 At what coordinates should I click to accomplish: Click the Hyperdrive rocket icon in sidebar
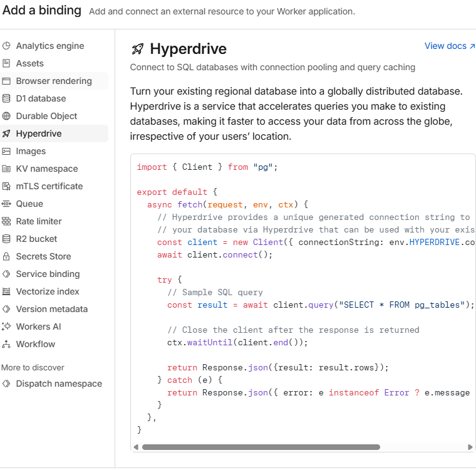tap(6, 133)
